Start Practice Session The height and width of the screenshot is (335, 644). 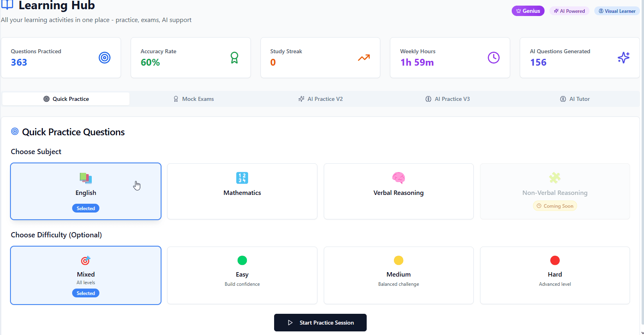point(320,323)
